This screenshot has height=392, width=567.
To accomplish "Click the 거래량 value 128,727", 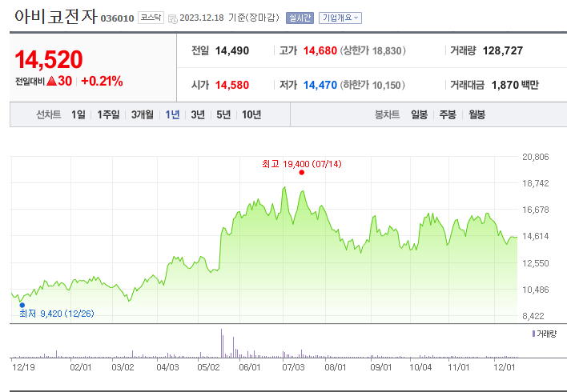I will tap(503, 51).
